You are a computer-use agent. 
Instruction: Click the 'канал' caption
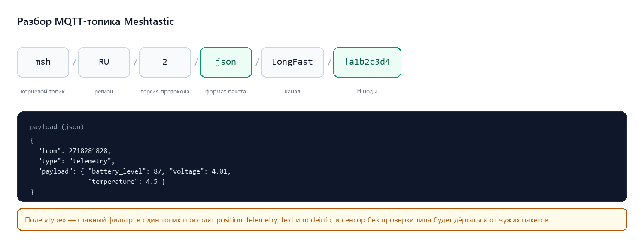292,92
